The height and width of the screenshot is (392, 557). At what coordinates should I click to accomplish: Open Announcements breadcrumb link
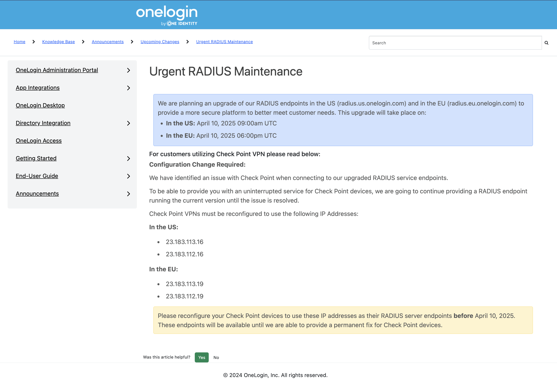(108, 42)
